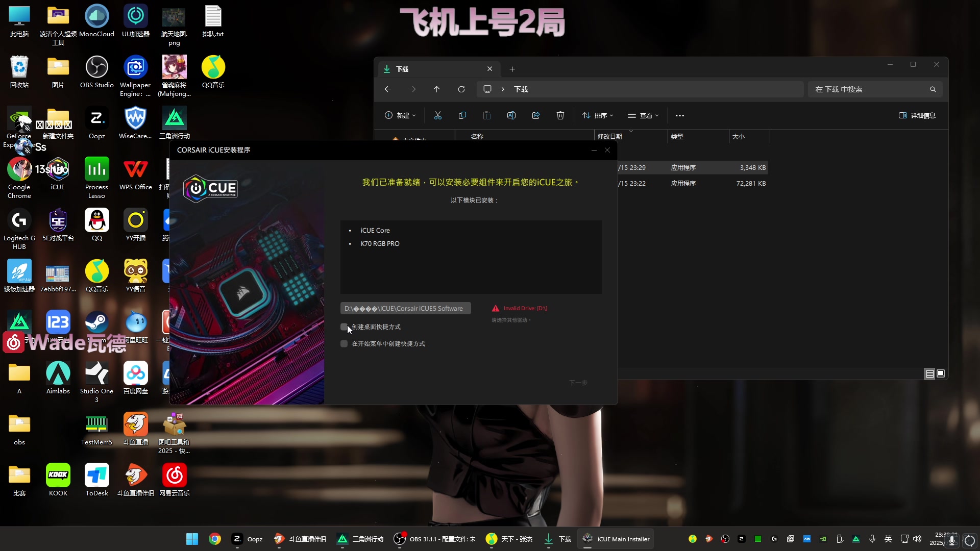Open the Studio One 3 desktop icon

97,382
